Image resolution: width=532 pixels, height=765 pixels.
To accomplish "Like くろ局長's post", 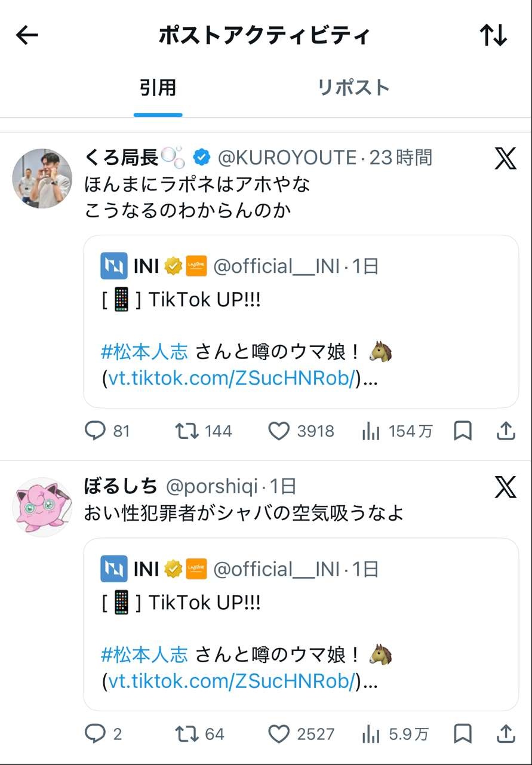I will (278, 431).
